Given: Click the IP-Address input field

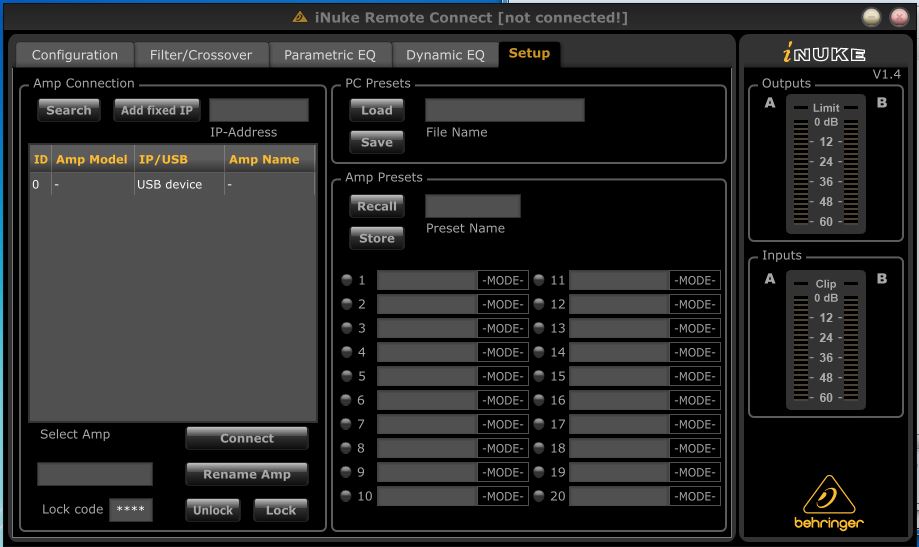Looking at the screenshot, I should pyautogui.click(x=259, y=110).
